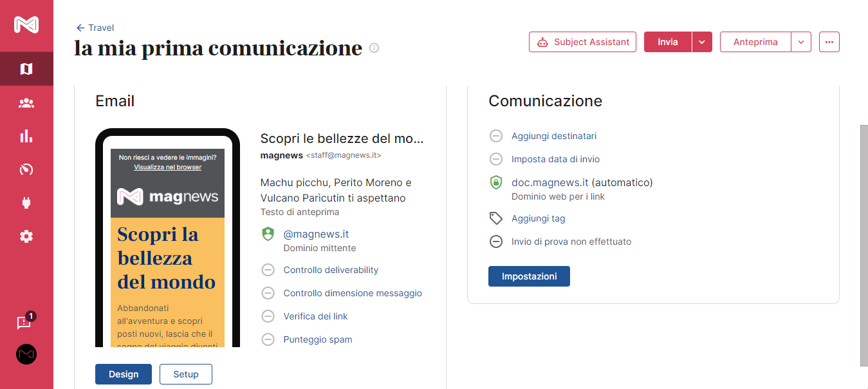The width and height of the screenshot is (868, 389).
Task: Open the three-dots more options menu
Action: tap(829, 42)
